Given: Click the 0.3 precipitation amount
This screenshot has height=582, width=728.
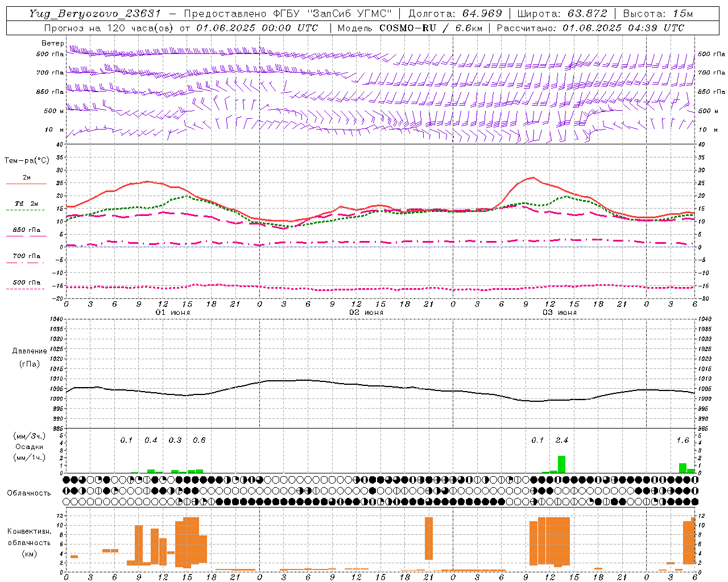Looking at the screenshot, I should (x=175, y=440).
